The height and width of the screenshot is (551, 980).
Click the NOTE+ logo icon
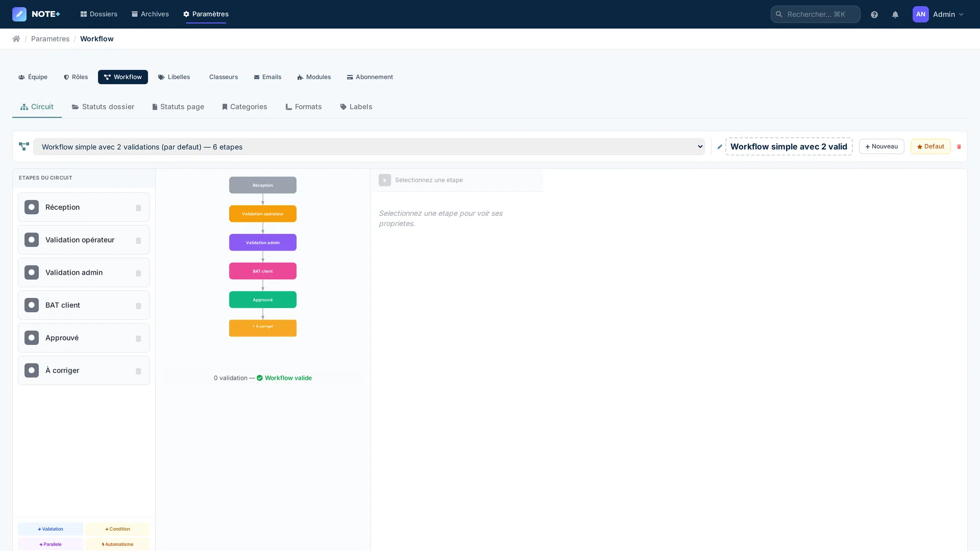(19, 14)
